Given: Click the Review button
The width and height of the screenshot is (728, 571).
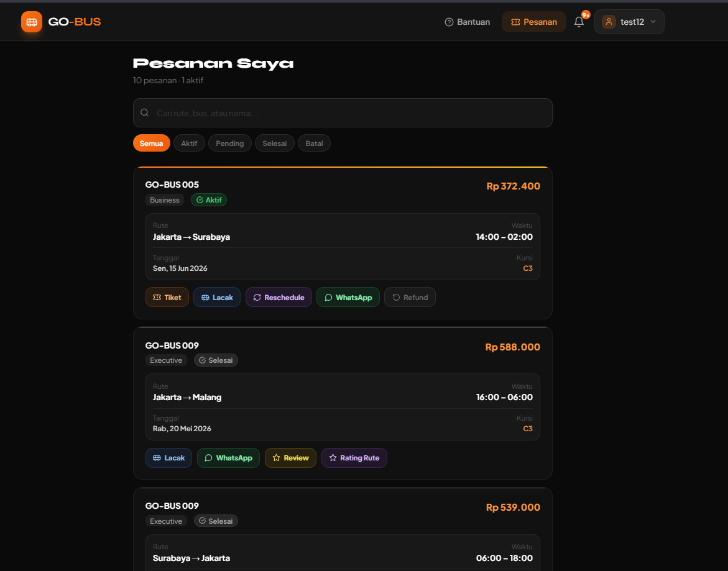Looking at the screenshot, I should 291,458.
